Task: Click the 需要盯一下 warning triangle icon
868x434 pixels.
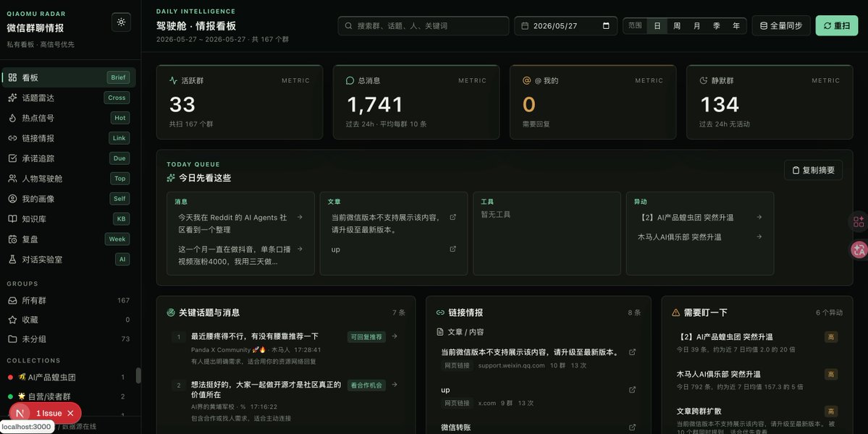Action: tap(675, 312)
